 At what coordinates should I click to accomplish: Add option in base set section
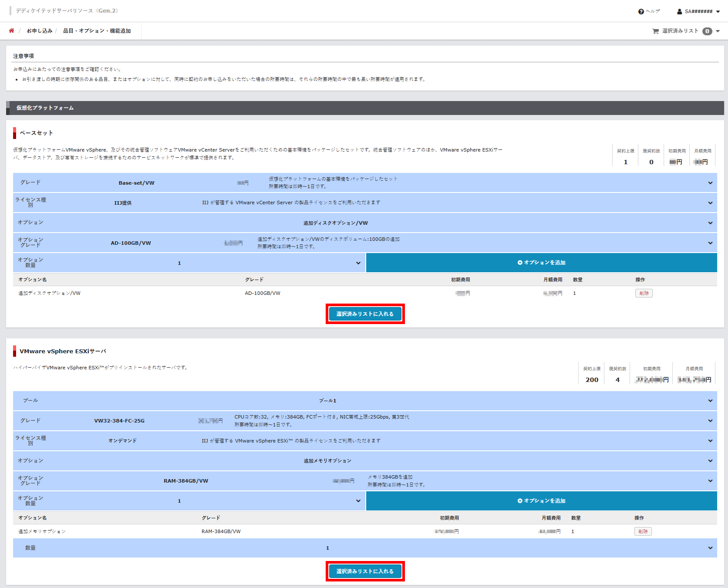point(541,263)
